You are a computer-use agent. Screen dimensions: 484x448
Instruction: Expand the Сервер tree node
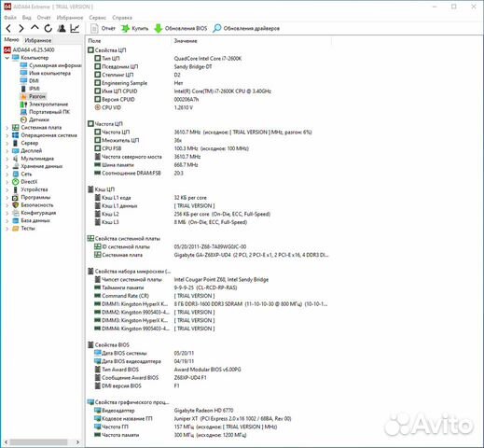(x=7, y=143)
